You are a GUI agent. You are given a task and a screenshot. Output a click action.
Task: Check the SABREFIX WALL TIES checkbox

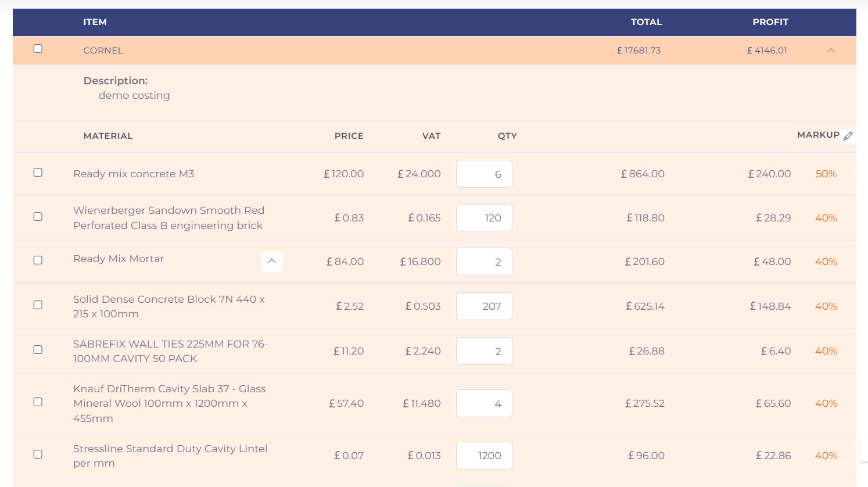click(38, 350)
